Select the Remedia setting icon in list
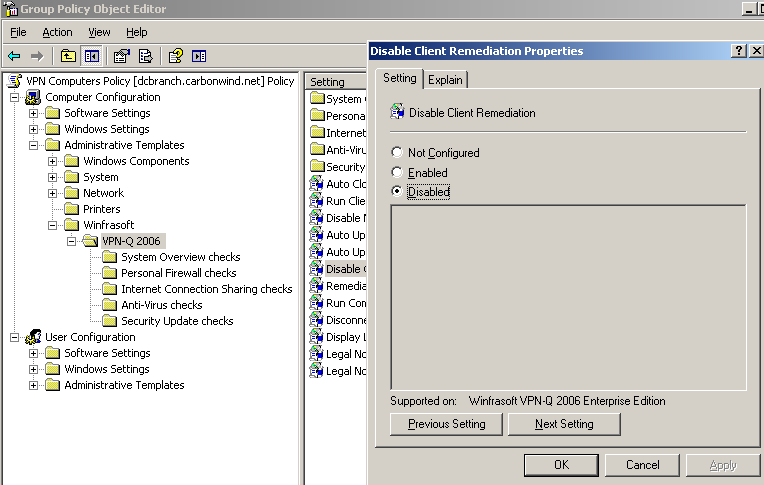 coord(316,286)
